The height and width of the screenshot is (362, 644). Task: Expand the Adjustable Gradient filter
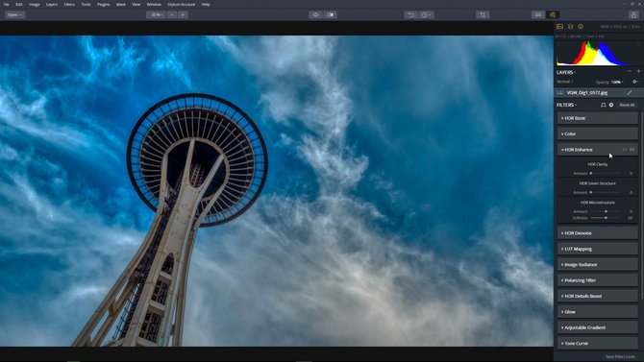[x=598, y=327]
